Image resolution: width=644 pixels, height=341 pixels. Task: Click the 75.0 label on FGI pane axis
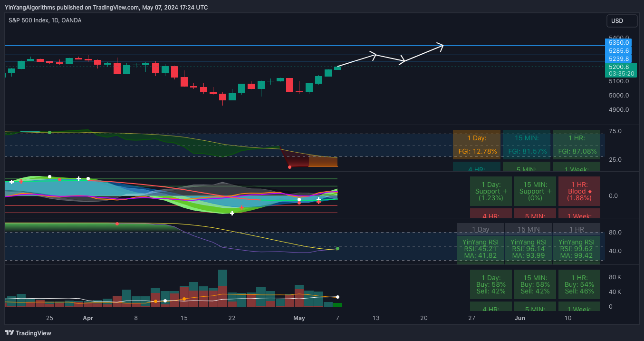click(615, 131)
